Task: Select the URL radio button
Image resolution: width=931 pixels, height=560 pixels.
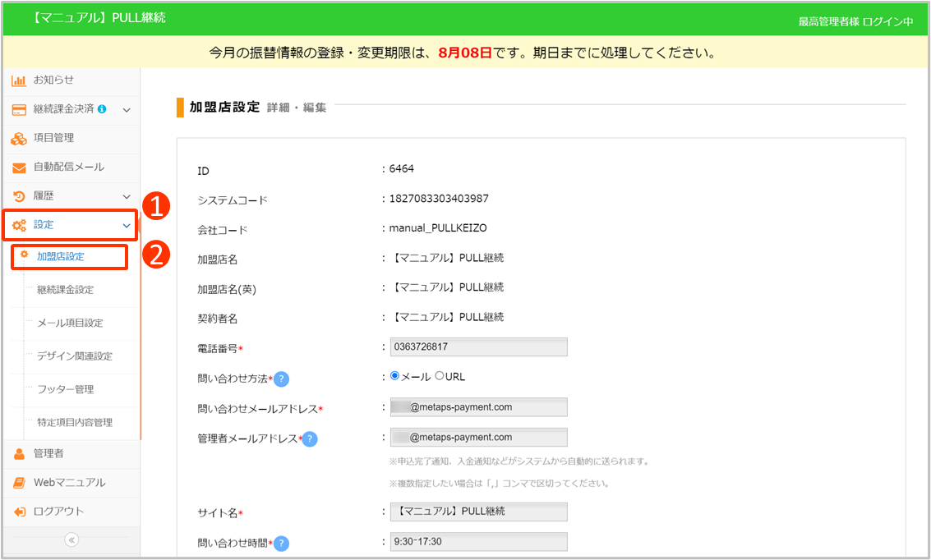Action: tap(439, 376)
